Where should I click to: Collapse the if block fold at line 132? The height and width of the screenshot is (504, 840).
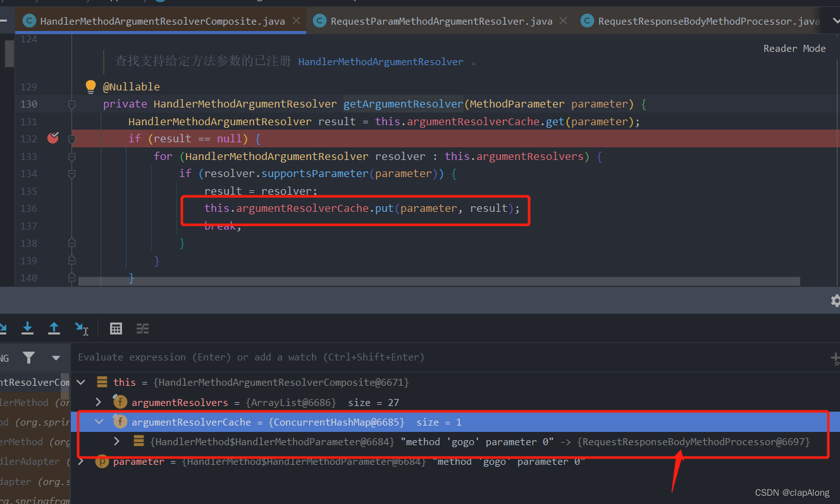71,138
